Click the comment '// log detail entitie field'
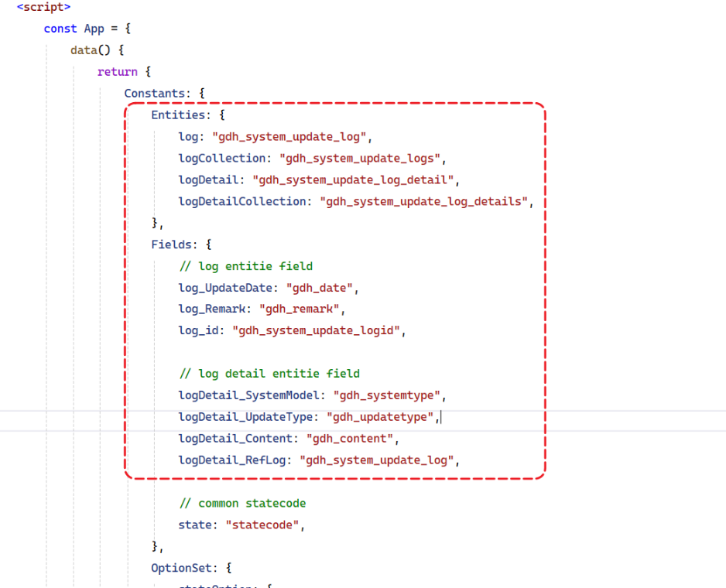 tap(269, 374)
